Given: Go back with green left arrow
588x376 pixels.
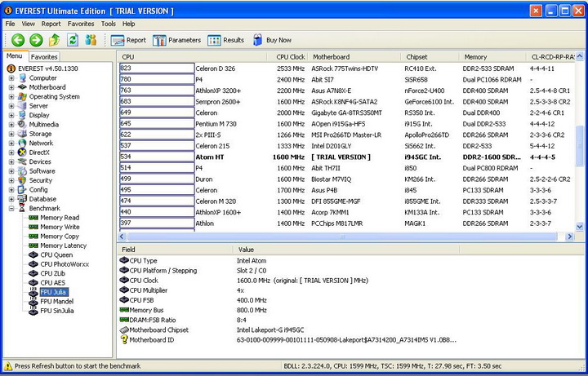Looking at the screenshot, I should (x=18, y=40).
